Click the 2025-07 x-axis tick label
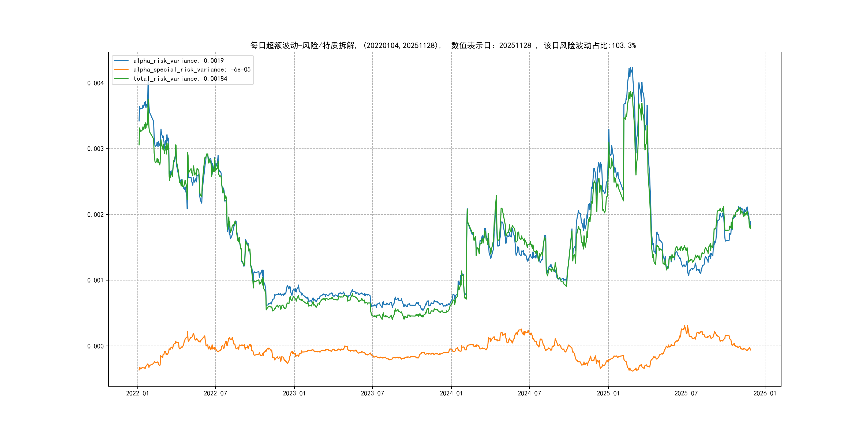This screenshot has height=434, width=868. (x=686, y=393)
